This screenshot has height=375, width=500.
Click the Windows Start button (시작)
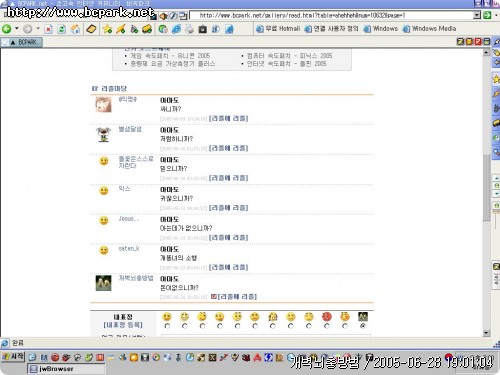(13, 357)
